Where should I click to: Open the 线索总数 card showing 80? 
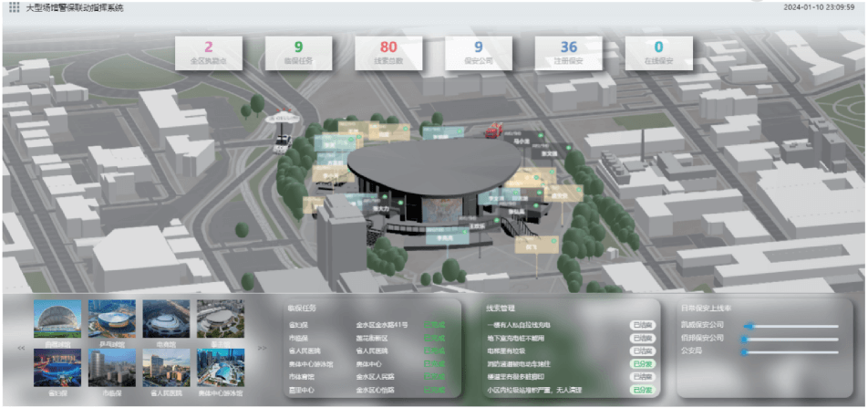[388, 52]
